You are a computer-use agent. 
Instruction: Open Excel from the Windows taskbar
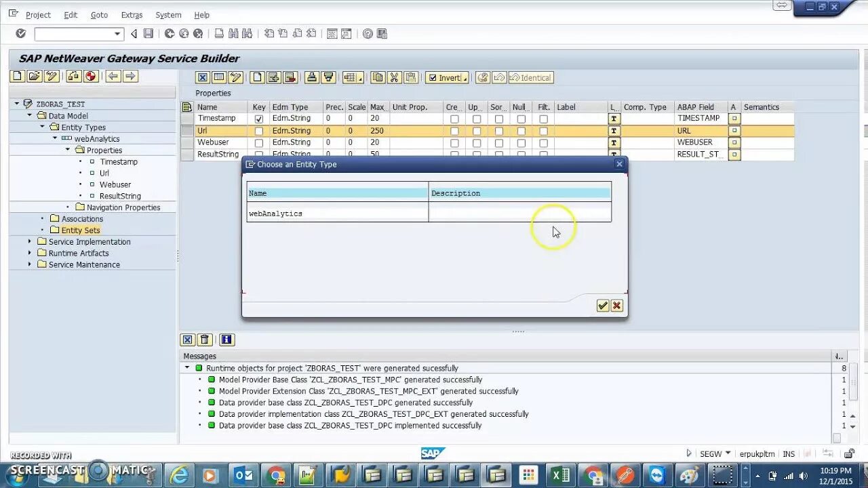coord(560,475)
